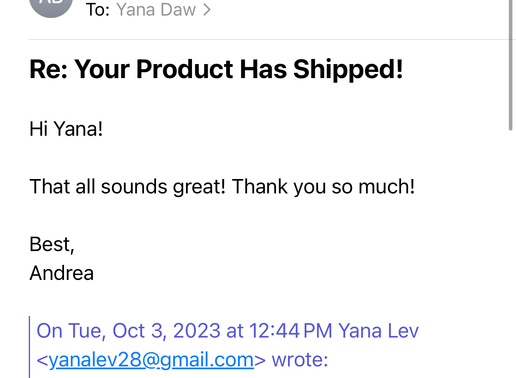The width and height of the screenshot is (516, 378).
Task: Click the header separator line below recipient
Action: pos(270,40)
